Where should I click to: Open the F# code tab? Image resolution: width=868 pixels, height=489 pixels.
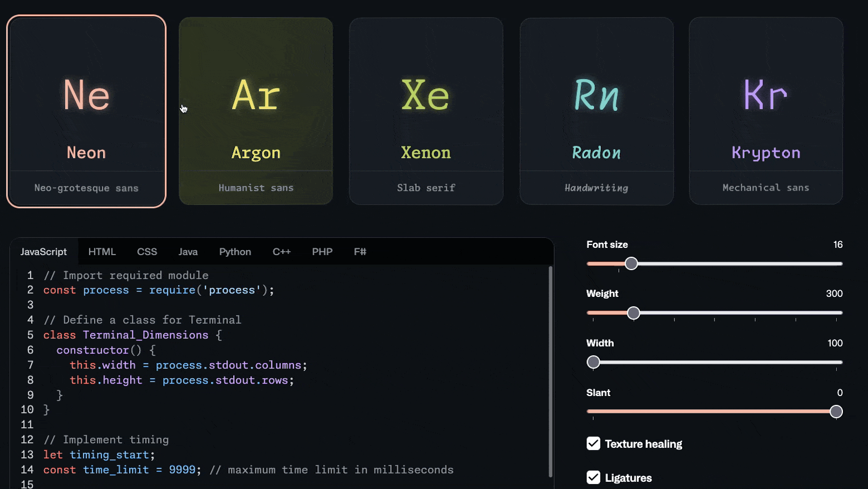click(x=360, y=252)
